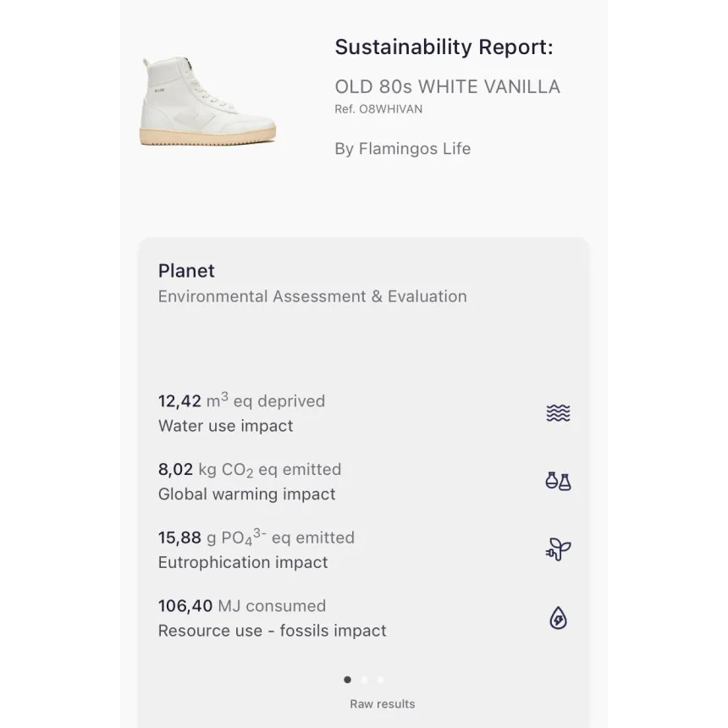Click the eutrophication plant icon
Image resolution: width=728 pixels, height=728 pixels.
coord(558,549)
